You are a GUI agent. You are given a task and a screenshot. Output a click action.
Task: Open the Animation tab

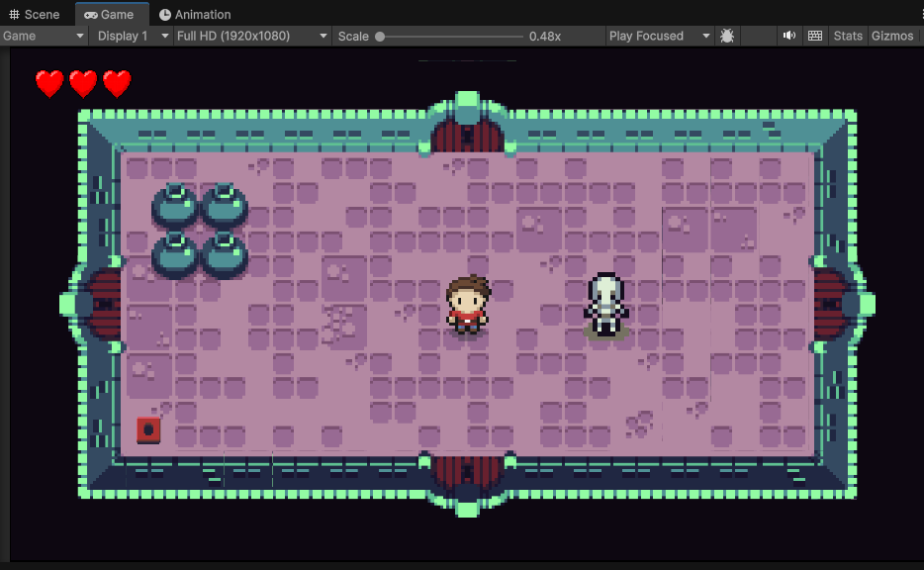pos(195,14)
